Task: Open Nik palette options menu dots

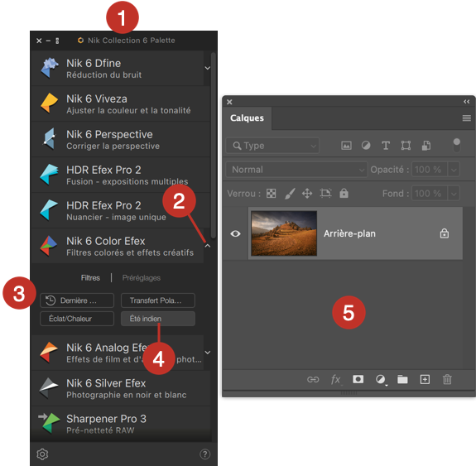Action: [57, 41]
